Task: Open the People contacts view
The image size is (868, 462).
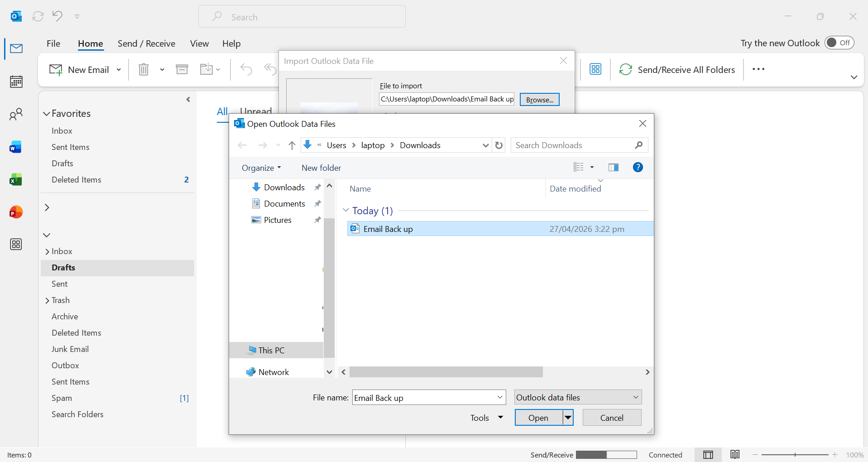Action: (x=16, y=114)
